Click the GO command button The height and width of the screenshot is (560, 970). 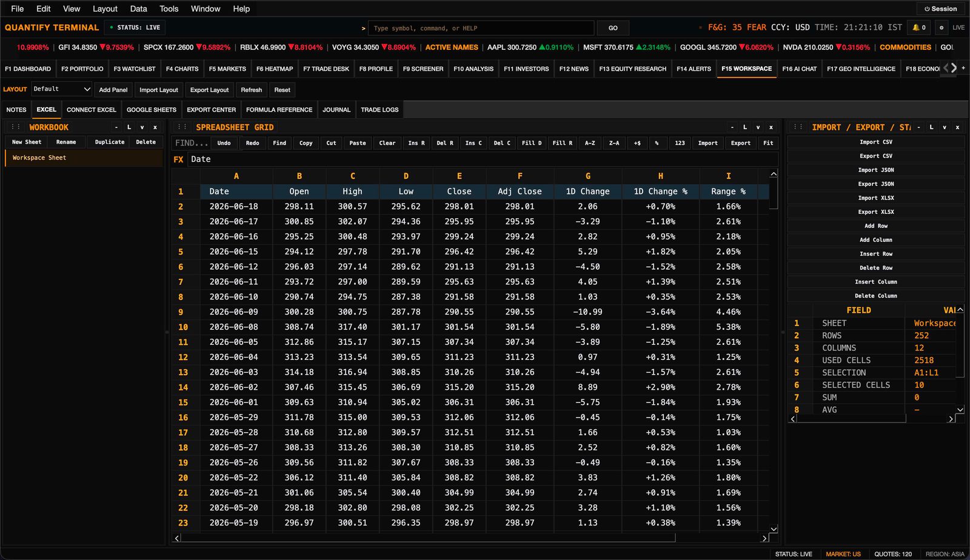click(x=613, y=28)
